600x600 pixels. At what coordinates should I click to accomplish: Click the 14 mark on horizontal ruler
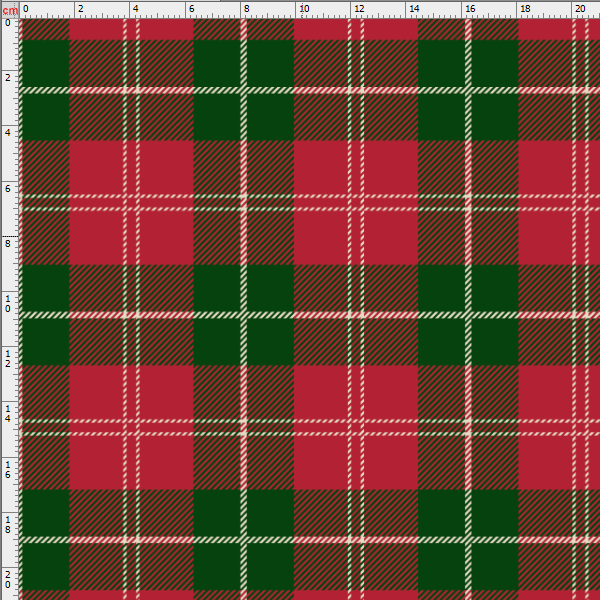pos(414,8)
